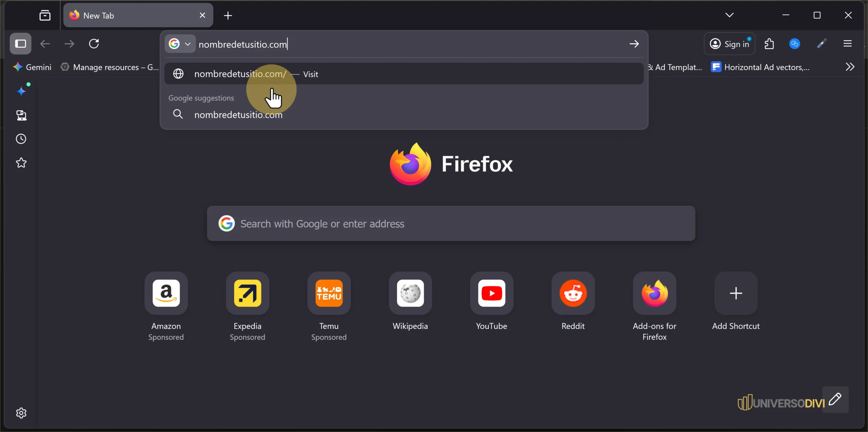Open the Extensions puzzle icon
Viewport: 868px width, 432px height.
(769, 44)
